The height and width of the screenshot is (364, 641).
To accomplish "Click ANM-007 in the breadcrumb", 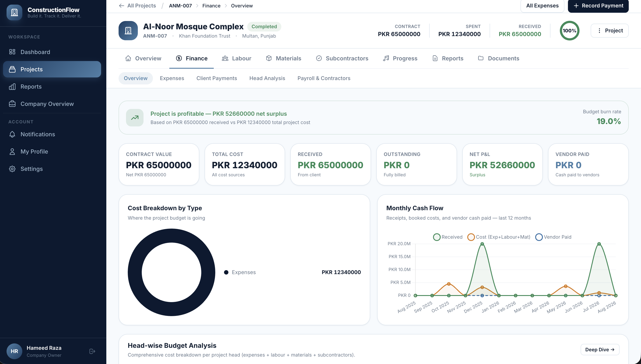I will tap(180, 5).
